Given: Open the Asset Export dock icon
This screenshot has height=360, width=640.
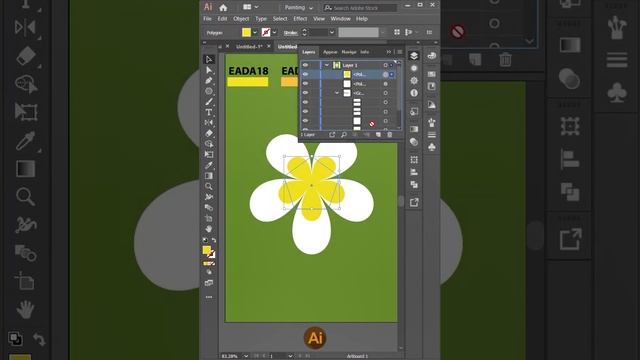Looking at the screenshot, I should point(414,202).
